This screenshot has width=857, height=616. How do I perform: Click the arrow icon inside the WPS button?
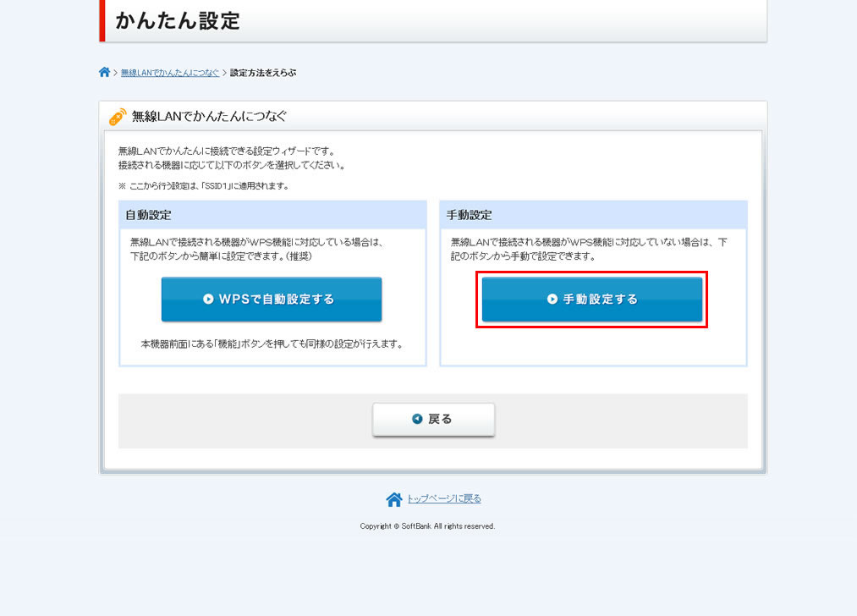click(208, 300)
